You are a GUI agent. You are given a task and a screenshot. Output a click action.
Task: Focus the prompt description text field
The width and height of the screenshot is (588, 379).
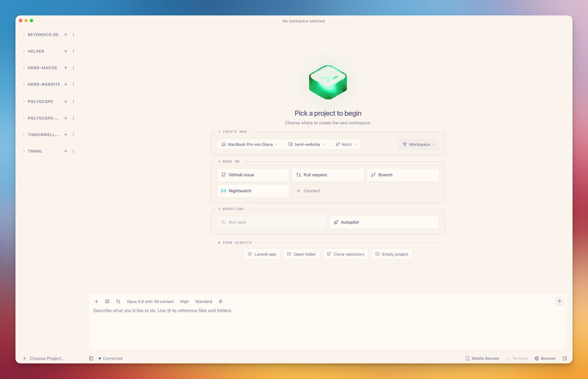(328, 327)
